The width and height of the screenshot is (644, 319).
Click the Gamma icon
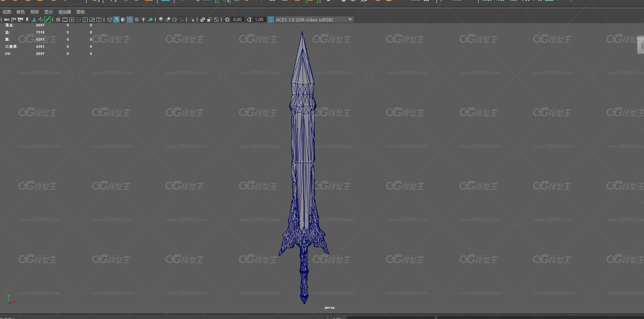click(x=249, y=20)
